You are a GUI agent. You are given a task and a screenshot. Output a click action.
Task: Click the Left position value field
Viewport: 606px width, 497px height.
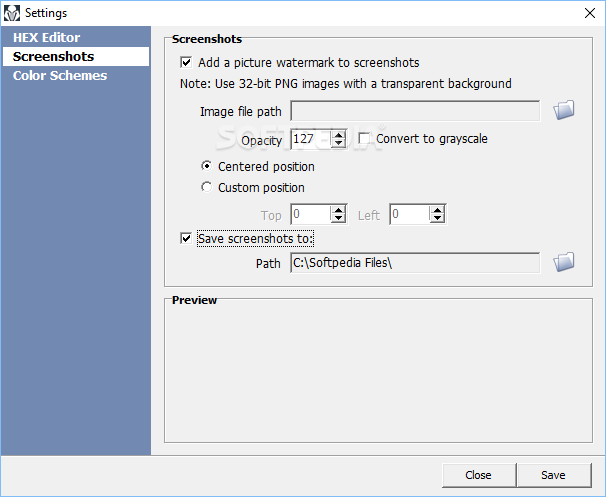coord(410,214)
